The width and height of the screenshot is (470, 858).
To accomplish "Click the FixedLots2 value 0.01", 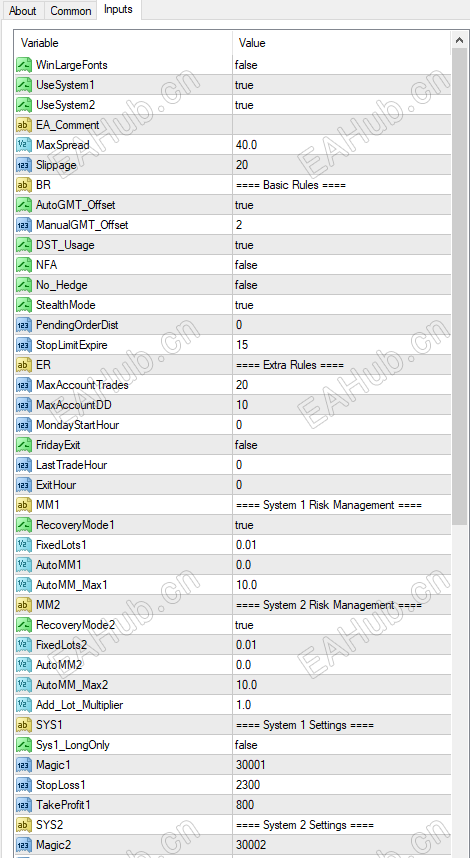I will point(246,645).
